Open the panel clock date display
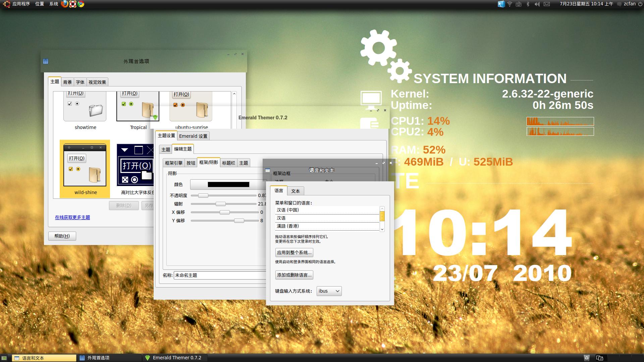Screen dimensions: 644x362 [586, 4]
